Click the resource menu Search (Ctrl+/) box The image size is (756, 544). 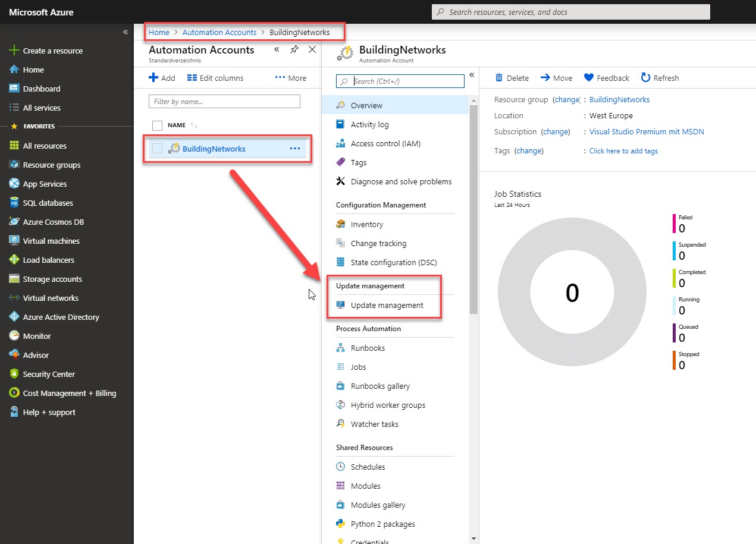point(400,81)
